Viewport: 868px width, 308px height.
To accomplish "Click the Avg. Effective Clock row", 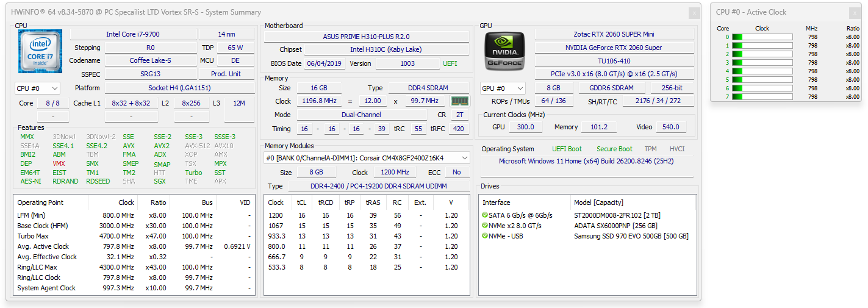I will coord(134,257).
